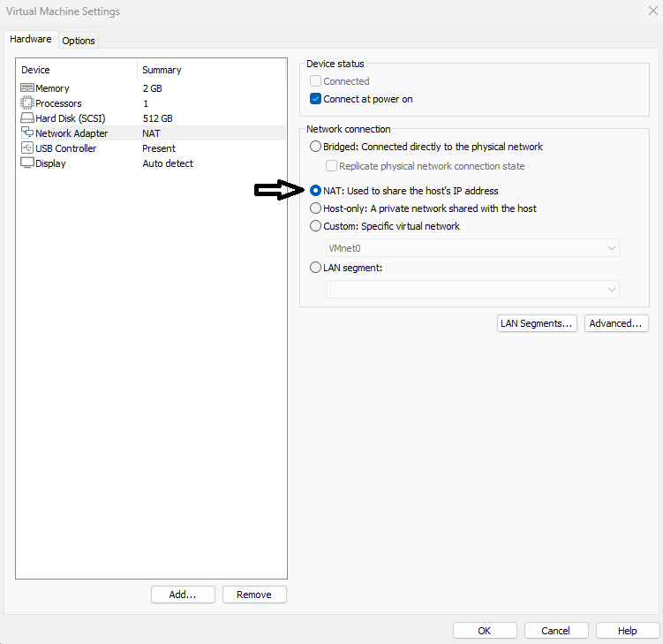The width and height of the screenshot is (663, 644).
Task: Remove the selected device
Action: click(254, 595)
